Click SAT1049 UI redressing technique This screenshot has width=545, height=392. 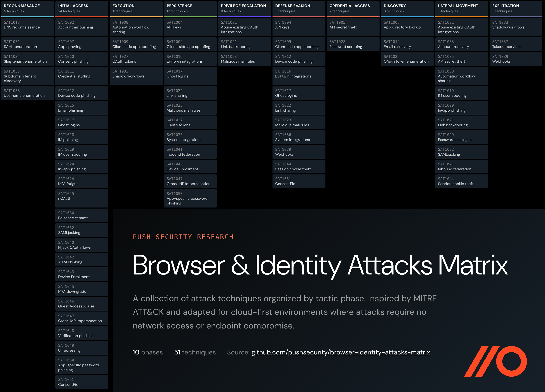(x=82, y=348)
